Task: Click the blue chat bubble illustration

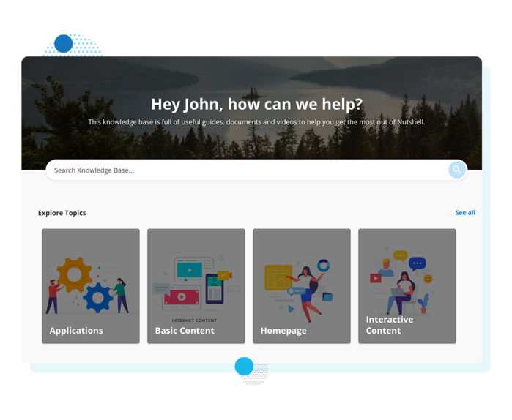Action: 418,263
